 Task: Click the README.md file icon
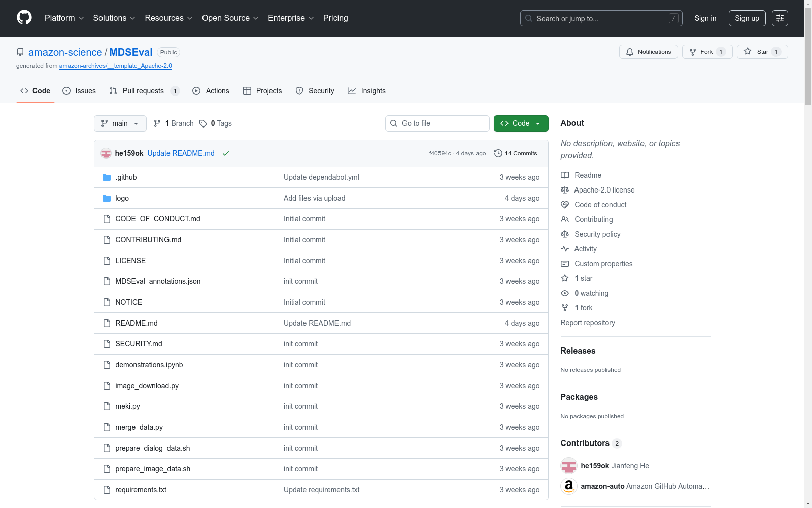click(x=107, y=323)
